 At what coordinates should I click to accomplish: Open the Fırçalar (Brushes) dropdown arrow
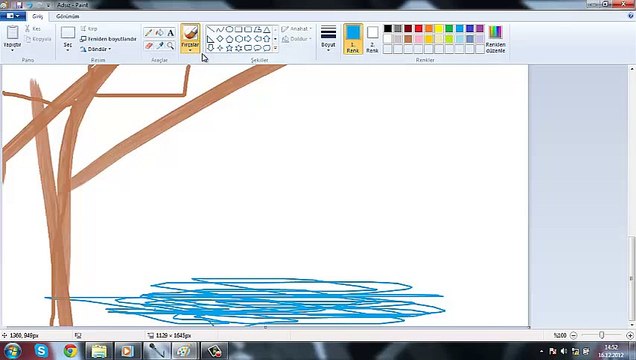(x=190, y=50)
